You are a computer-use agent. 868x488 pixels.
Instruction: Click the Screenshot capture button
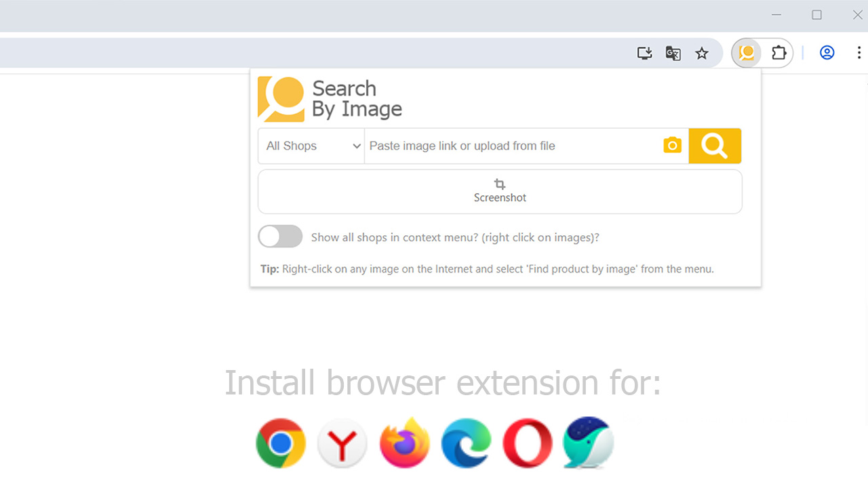[500, 191]
